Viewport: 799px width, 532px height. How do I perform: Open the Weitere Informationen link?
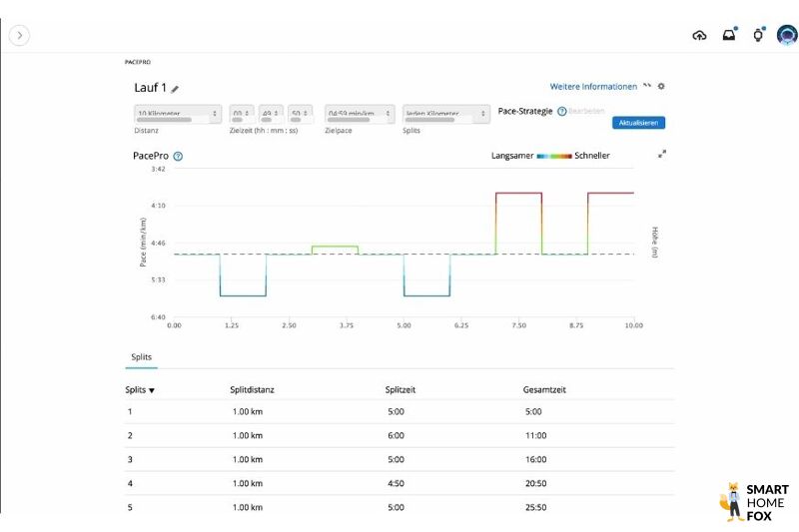coord(592,87)
